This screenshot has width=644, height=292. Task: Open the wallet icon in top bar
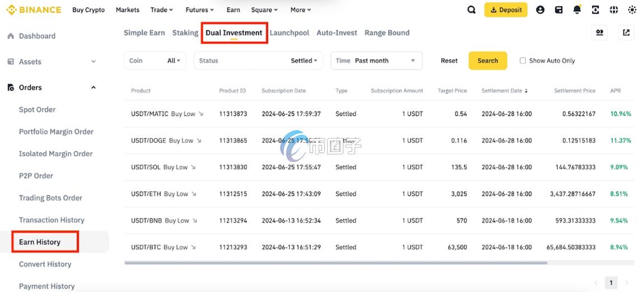[558, 10]
